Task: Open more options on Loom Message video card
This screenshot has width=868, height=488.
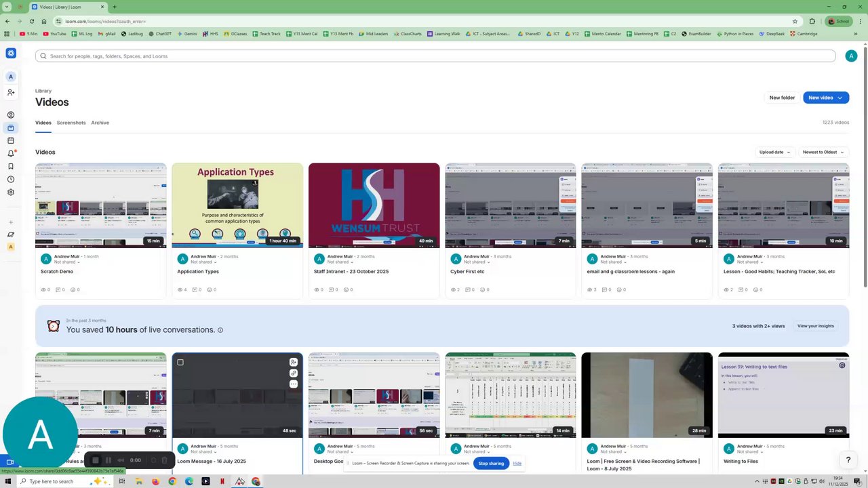Action: 294,384
